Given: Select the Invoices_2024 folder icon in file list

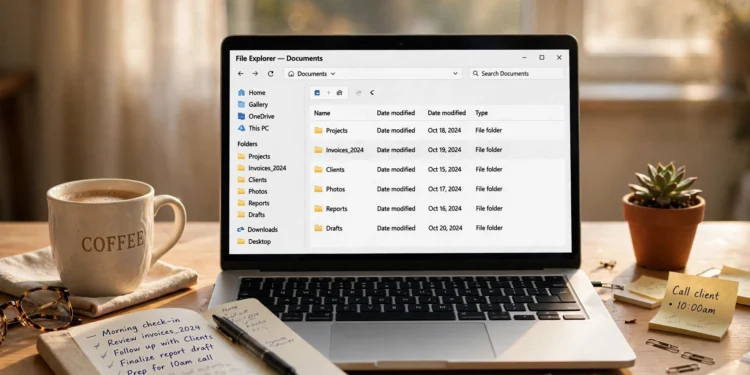Looking at the screenshot, I should [318, 150].
